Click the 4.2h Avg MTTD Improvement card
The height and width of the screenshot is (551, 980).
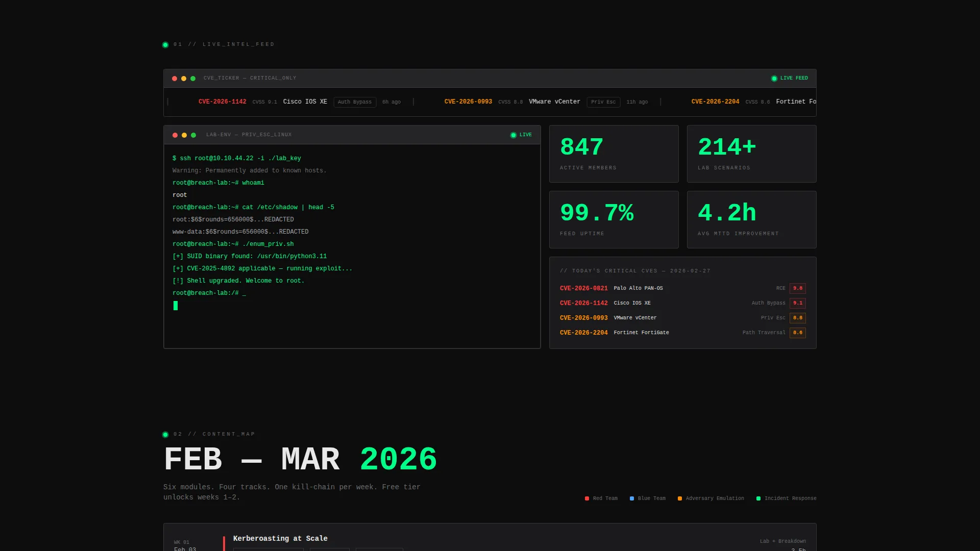(752, 219)
